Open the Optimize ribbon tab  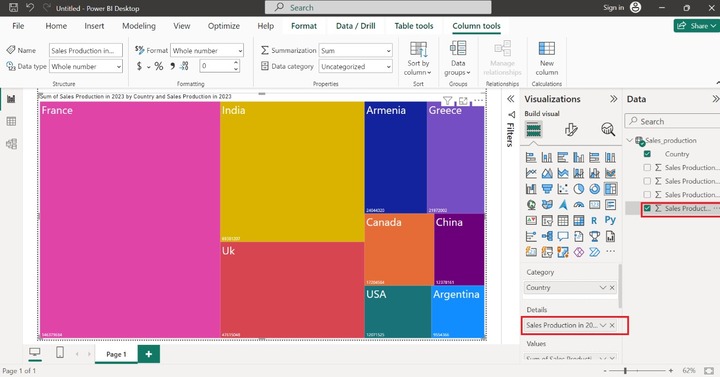[224, 26]
